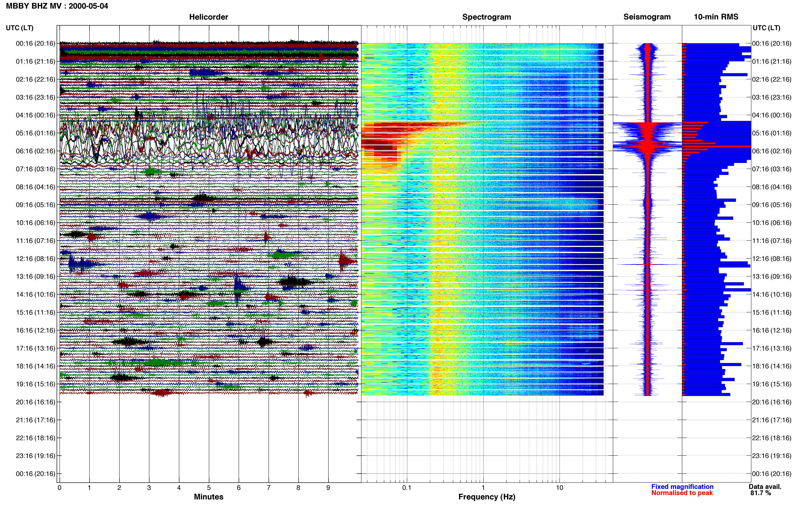The width and height of the screenshot is (812, 508).
Task: Click the '10' tick on Frequency axis
Action: 559,487
